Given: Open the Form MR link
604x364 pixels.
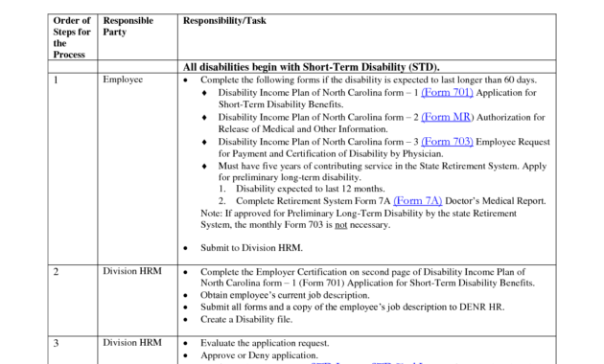Looking at the screenshot, I should pos(446,118).
